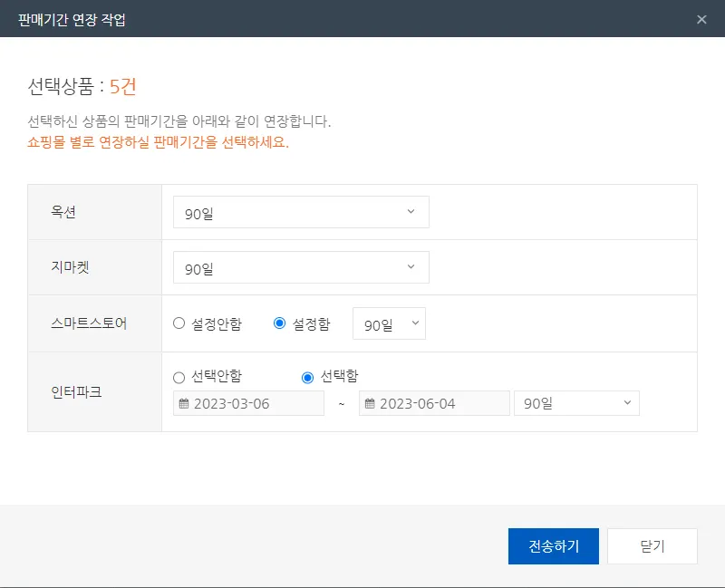Click the 인터파크 row label
This screenshot has height=588, width=725.
coord(74,391)
